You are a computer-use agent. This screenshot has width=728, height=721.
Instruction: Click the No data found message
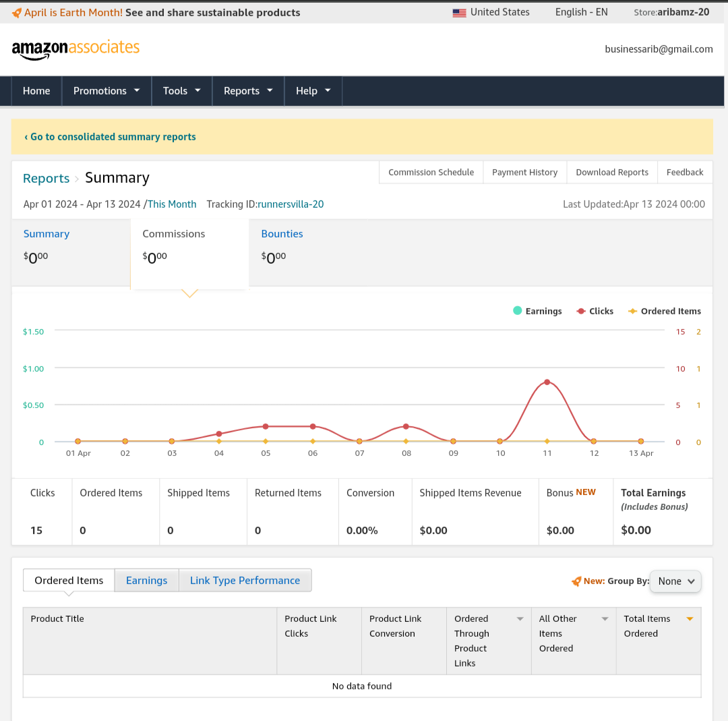pos(362,686)
